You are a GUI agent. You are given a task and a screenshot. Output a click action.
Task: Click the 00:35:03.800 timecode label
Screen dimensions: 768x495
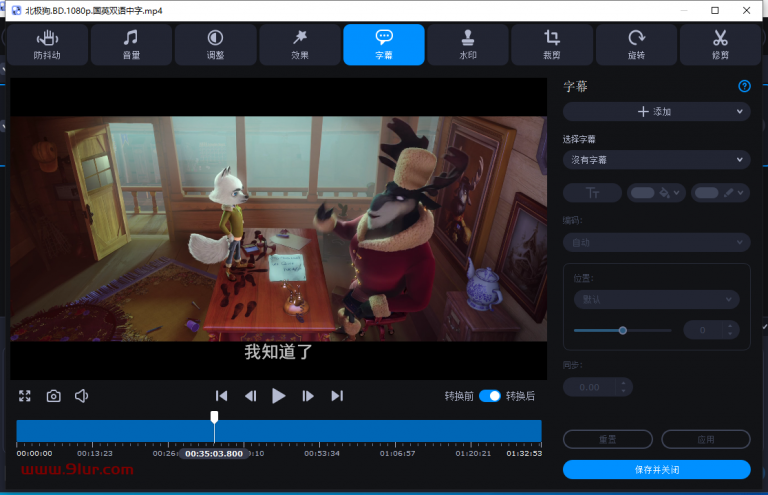point(214,453)
